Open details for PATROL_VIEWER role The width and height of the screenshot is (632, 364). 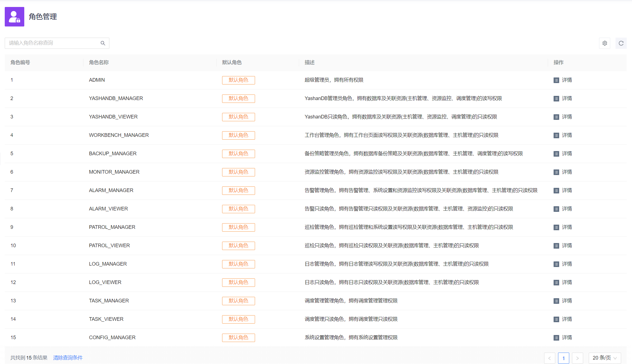coord(566,246)
